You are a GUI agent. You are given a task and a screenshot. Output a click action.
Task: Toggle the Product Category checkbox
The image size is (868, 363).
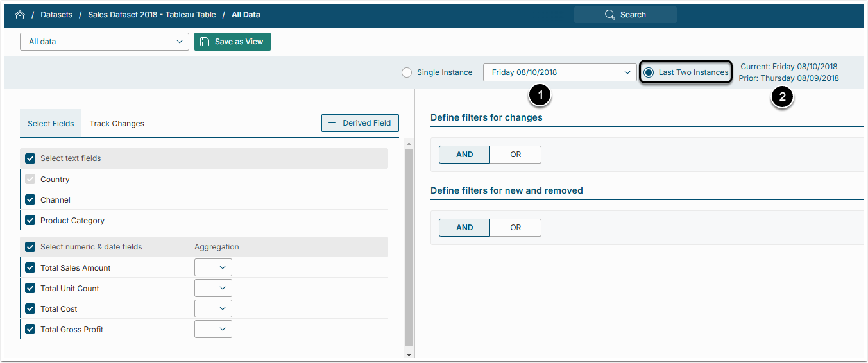pyautogui.click(x=30, y=221)
